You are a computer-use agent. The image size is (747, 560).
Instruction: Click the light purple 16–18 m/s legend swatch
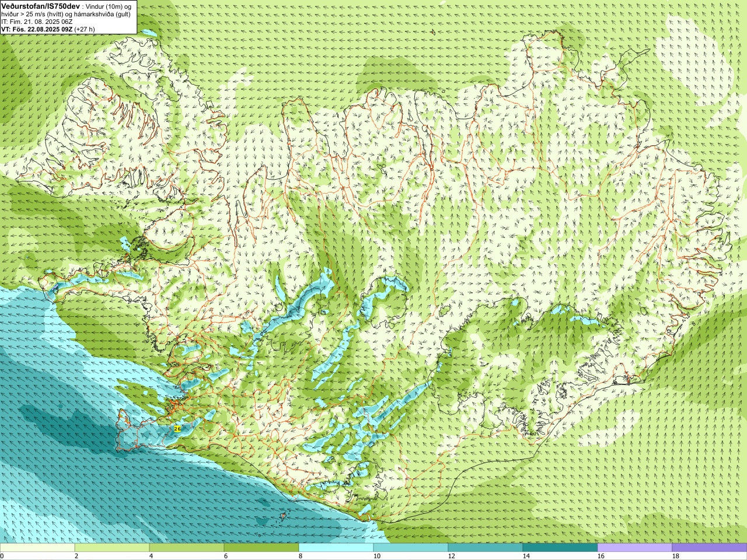pos(635,548)
